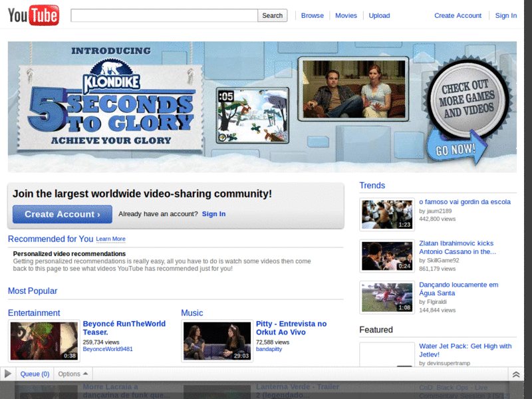This screenshot has width=532, height=399.
Task: Click '861,179 views' text
Action: (x=438, y=269)
